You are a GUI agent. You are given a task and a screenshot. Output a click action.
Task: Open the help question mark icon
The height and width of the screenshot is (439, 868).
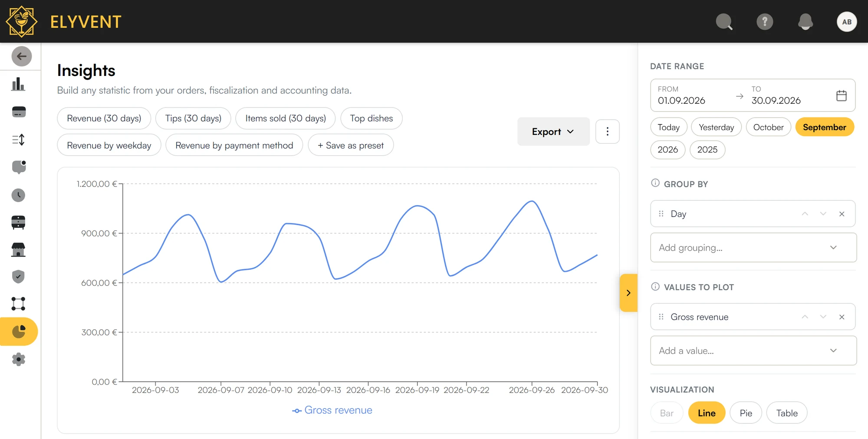pos(765,22)
